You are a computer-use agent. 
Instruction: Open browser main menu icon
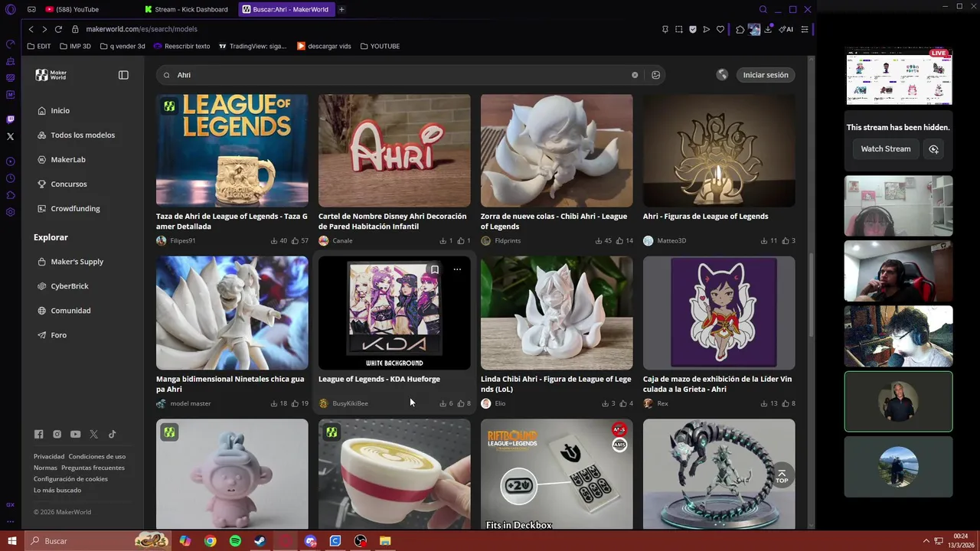[x=805, y=29]
